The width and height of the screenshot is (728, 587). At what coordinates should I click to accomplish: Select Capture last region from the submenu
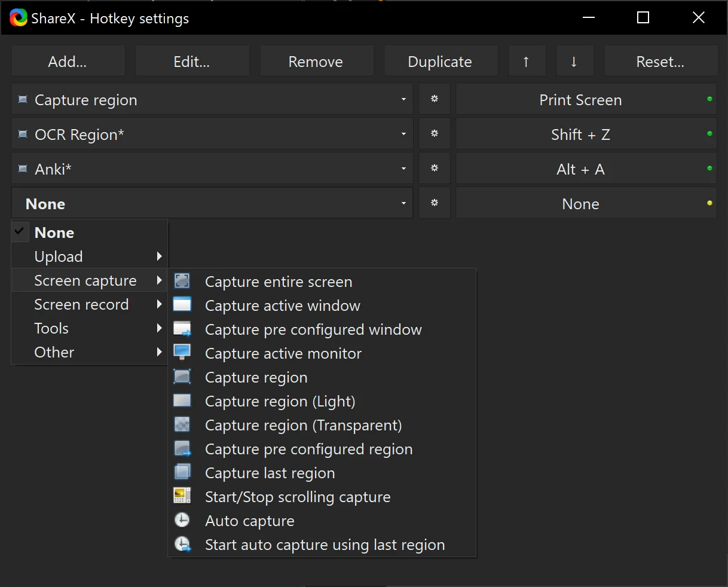tap(270, 472)
